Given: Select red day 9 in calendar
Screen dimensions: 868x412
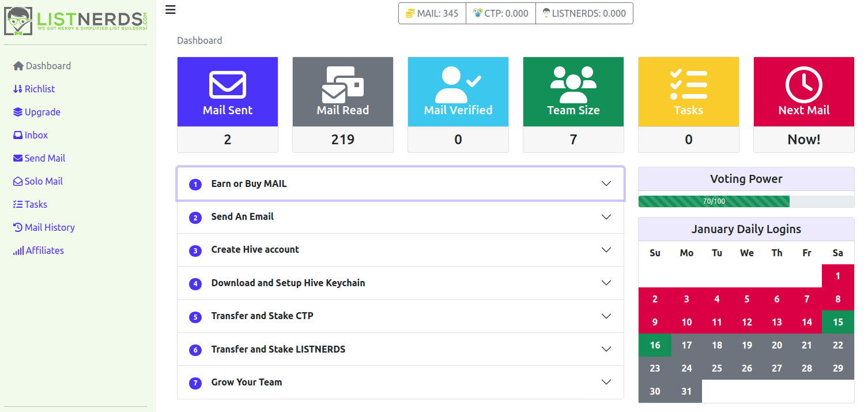Looking at the screenshot, I should click(x=655, y=322).
